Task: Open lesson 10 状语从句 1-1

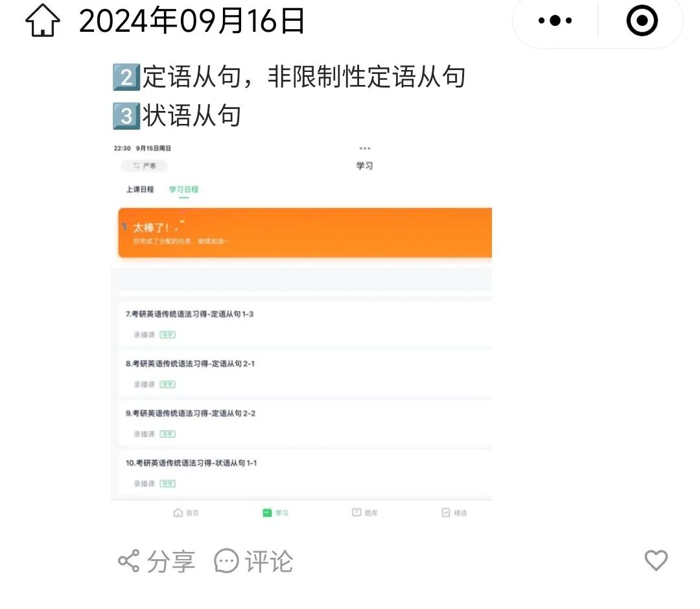Action: (x=305, y=472)
